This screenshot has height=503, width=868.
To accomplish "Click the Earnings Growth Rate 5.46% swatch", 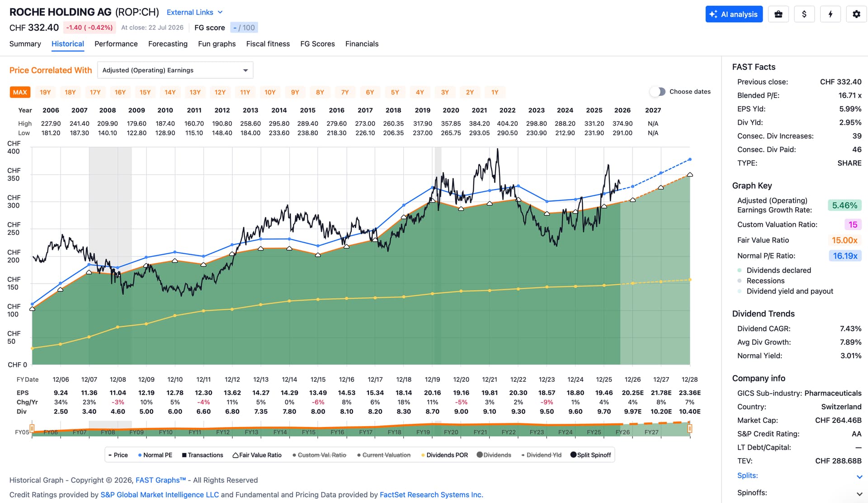I will click(844, 205).
